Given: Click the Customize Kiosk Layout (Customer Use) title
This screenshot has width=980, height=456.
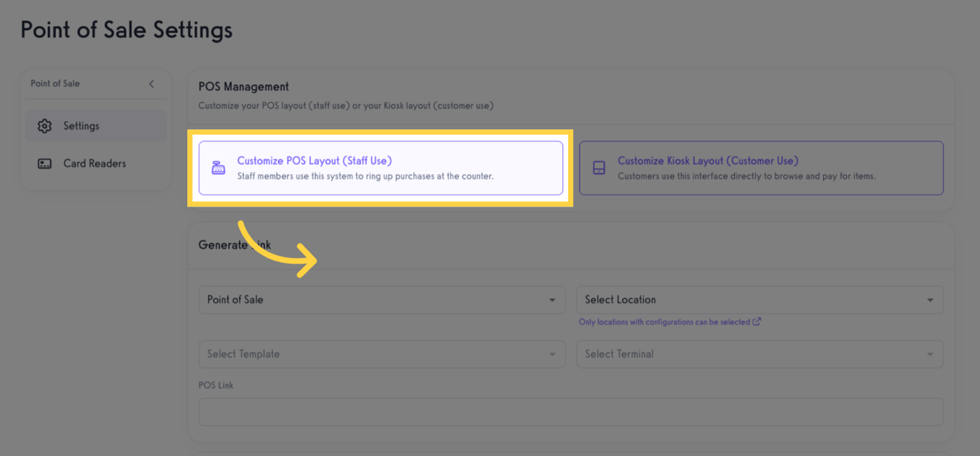Looking at the screenshot, I should pos(707,161).
